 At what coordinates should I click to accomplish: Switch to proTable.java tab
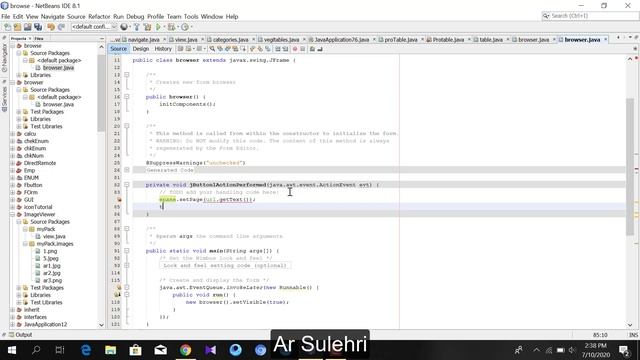coord(400,40)
